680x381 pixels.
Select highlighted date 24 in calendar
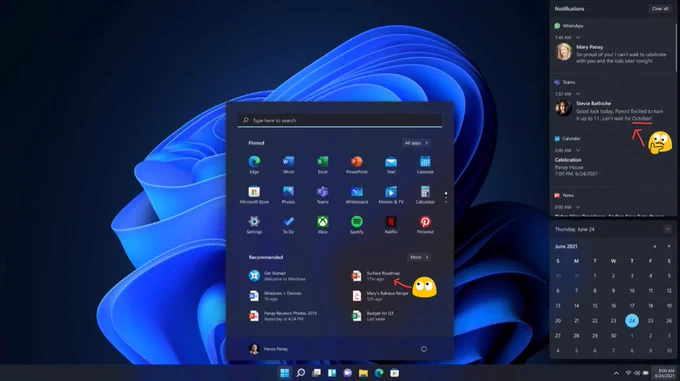coord(632,321)
